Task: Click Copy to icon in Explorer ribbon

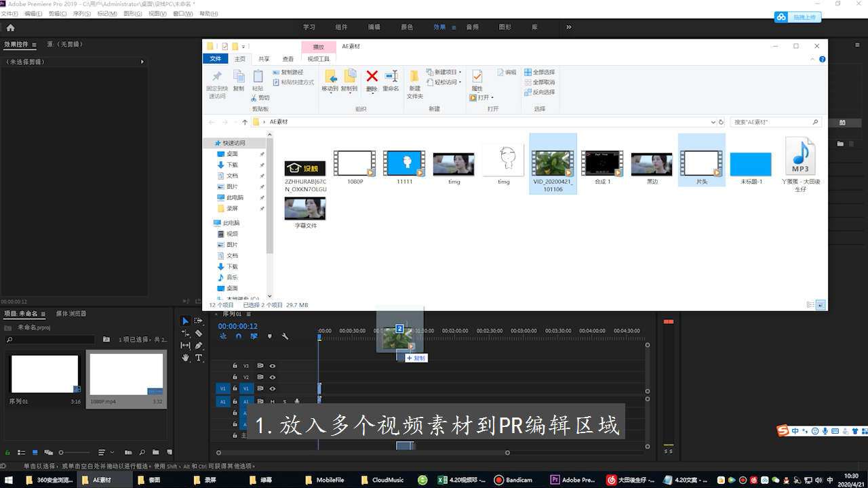Action: (x=350, y=76)
